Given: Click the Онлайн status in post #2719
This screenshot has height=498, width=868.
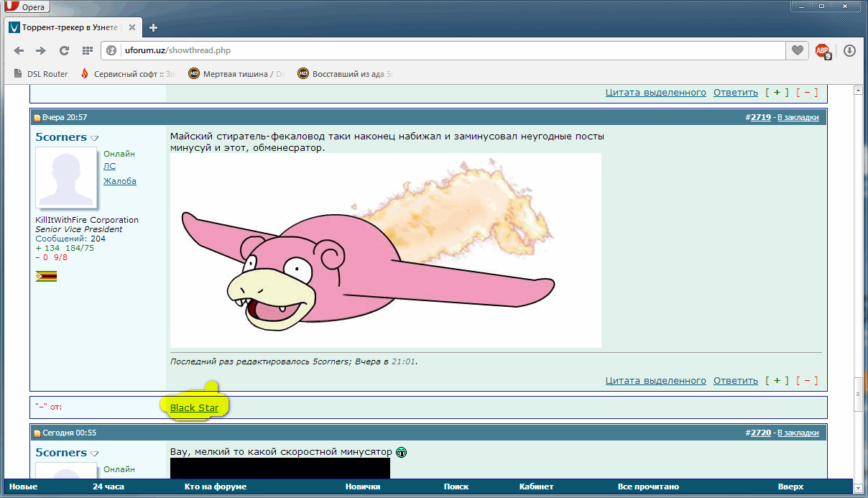Looking at the screenshot, I should click(x=119, y=154).
